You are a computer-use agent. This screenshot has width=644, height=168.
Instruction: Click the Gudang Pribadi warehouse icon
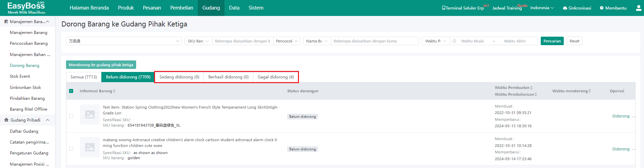click(6, 120)
